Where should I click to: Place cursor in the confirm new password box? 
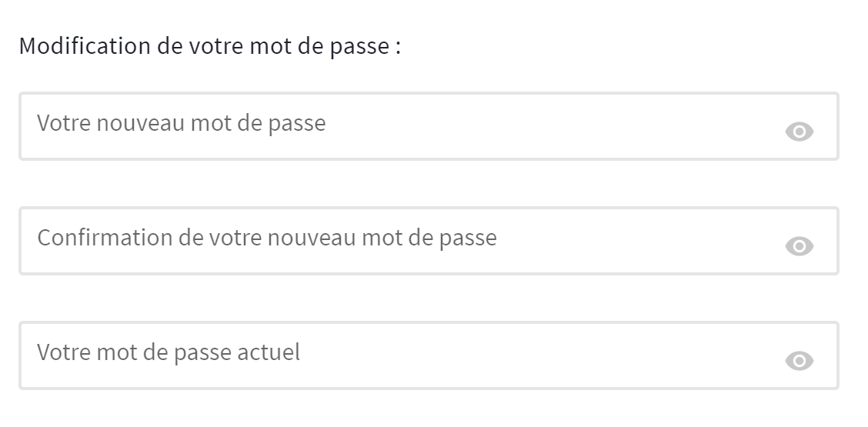(385, 241)
